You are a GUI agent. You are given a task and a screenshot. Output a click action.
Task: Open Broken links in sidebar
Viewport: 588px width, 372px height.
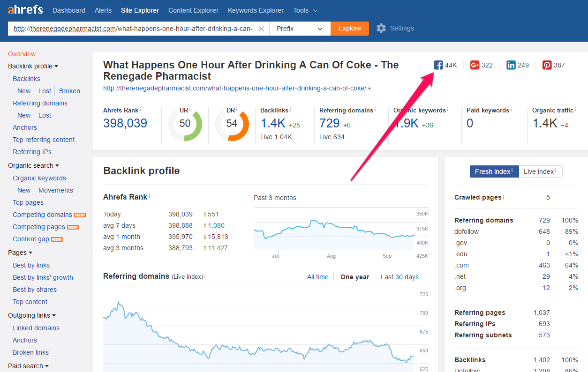pyautogui.click(x=30, y=352)
